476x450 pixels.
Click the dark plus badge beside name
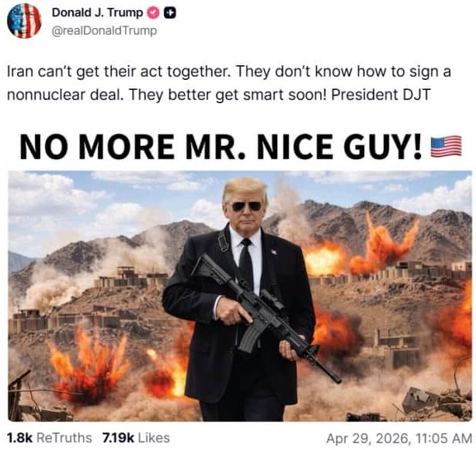pyautogui.click(x=170, y=12)
